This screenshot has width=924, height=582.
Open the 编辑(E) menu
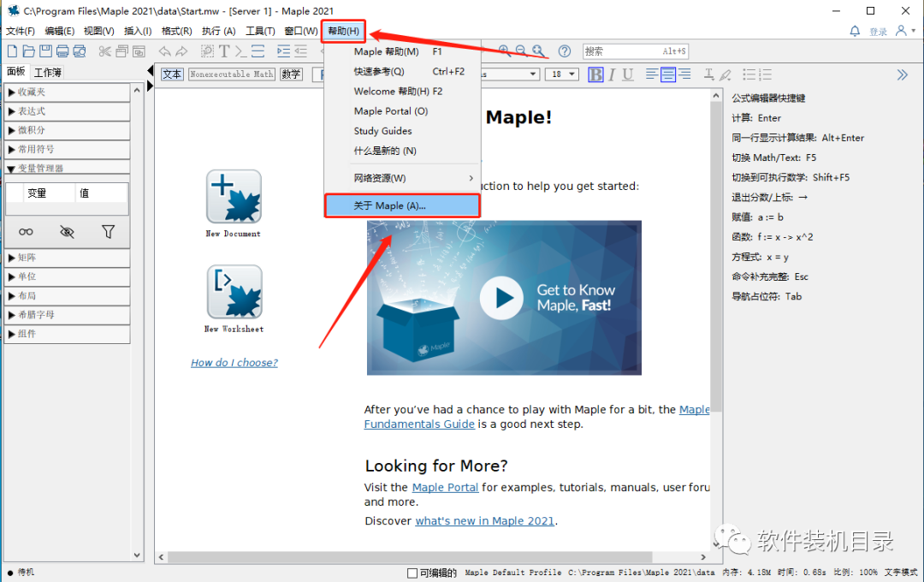(x=60, y=32)
